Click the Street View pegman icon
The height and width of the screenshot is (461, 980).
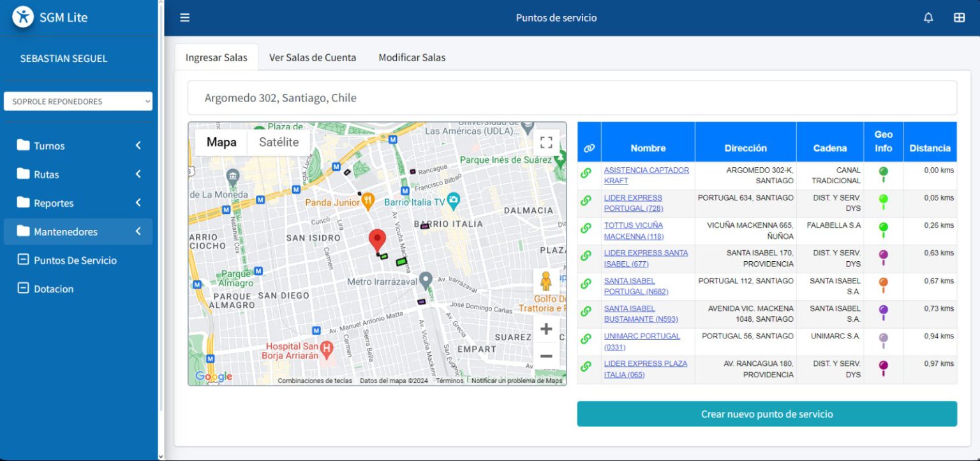pyautogui.click(x=546, y=281)
